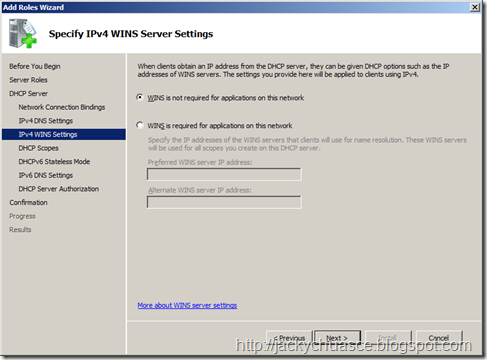Screen dimensions: 487x360
Task: Cancel the Add Roles Wizard
Action: click(x=439, y=338)
